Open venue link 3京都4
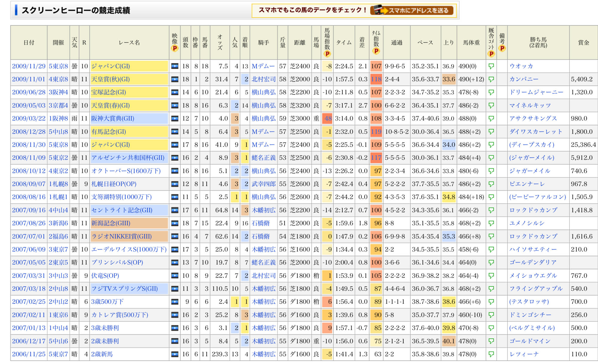598x364 pixels. (x=58, y=105)
